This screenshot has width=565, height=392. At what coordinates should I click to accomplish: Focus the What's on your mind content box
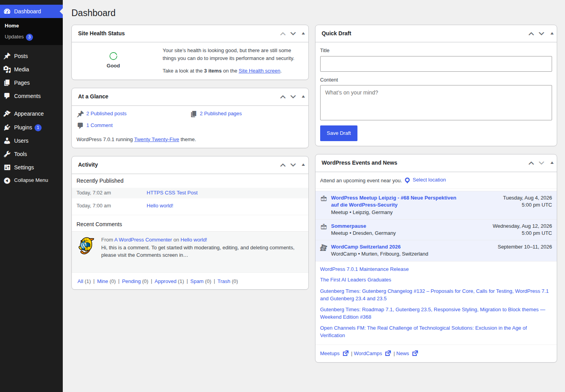pos(436,103)
